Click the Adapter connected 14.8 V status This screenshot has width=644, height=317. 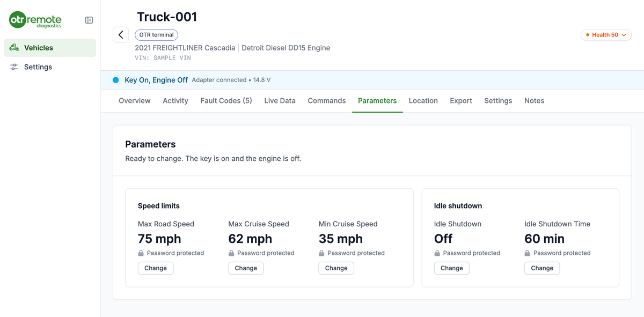[x=231, y=80]
